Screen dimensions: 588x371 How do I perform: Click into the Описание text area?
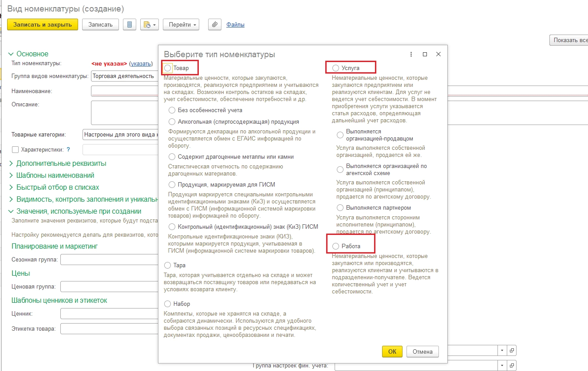pyautogui.click(x=125, y=113)
